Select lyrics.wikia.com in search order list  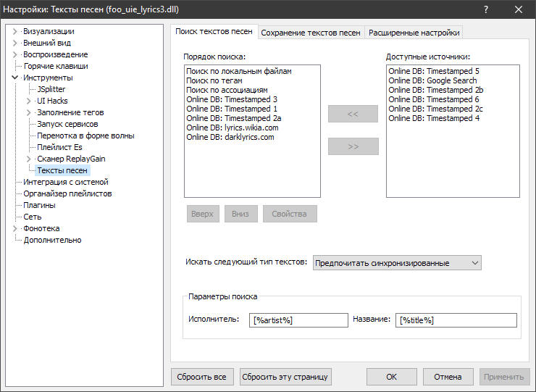tap(232, 128)
